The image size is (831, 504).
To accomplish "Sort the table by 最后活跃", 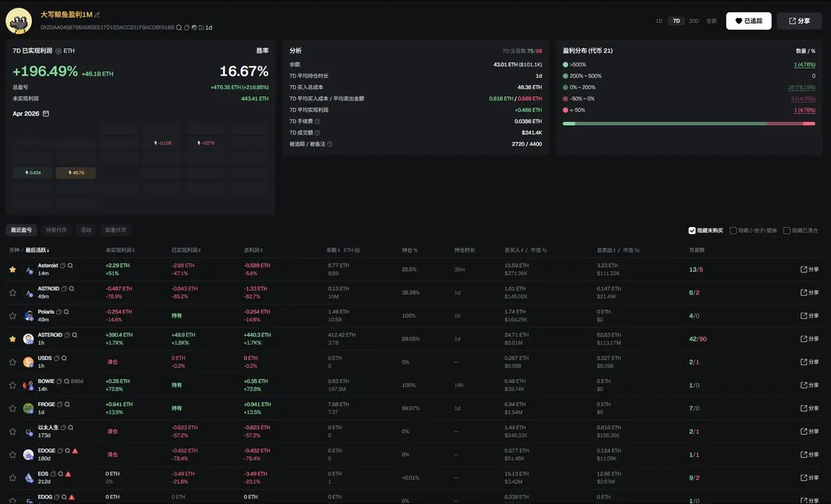I will pos(37,250).
